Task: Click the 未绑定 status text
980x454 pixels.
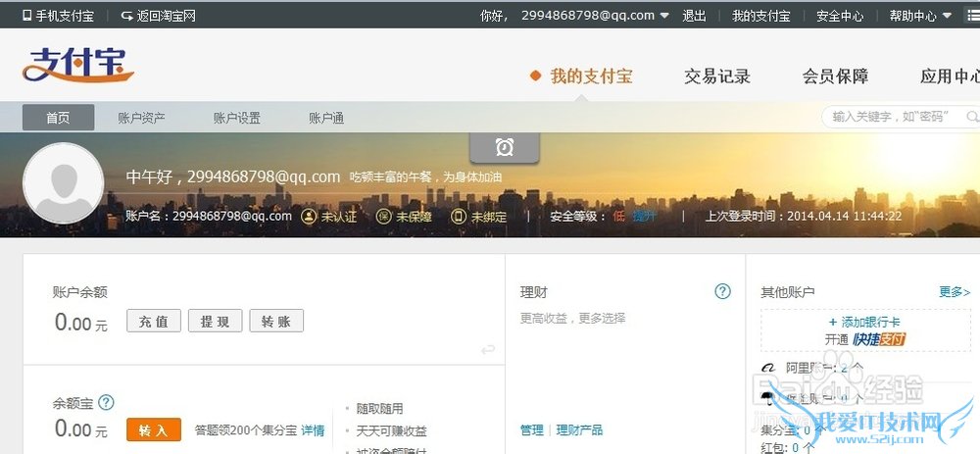Action: (489, 217)
